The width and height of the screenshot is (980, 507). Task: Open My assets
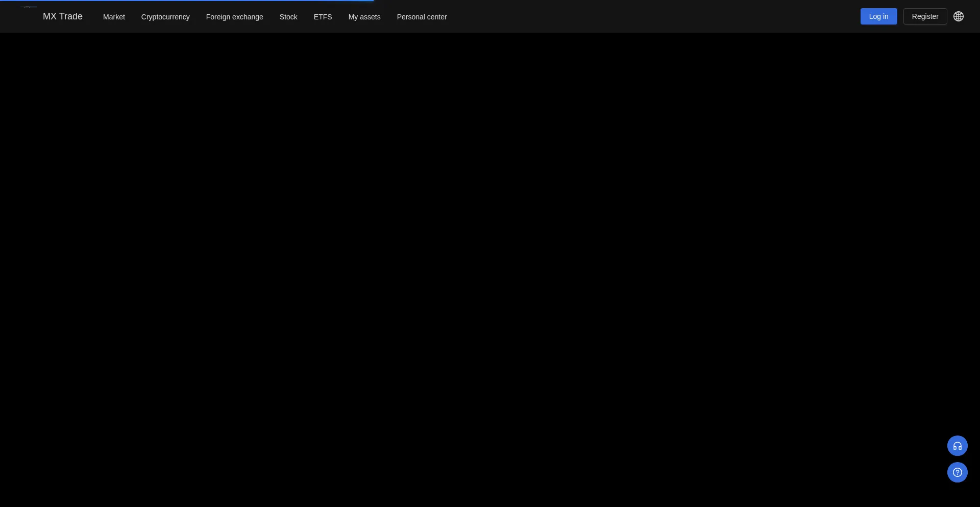(x=364, y=17)
